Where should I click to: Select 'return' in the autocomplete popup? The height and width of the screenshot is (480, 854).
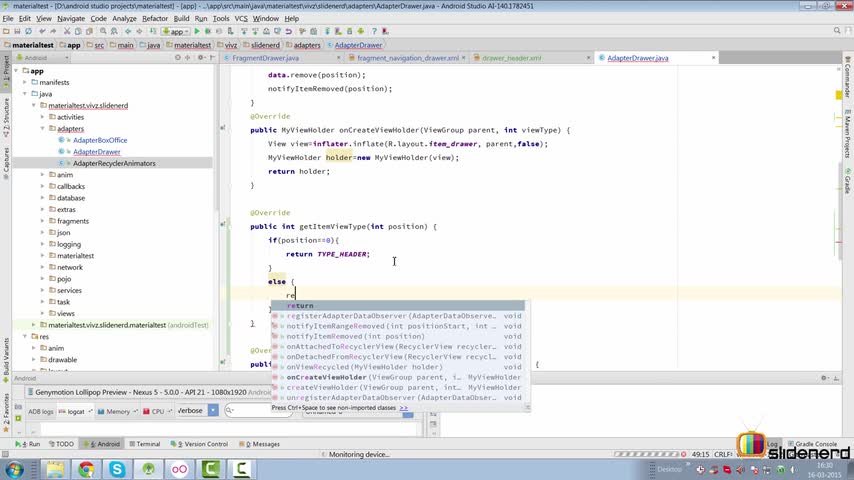click(300, 305)
